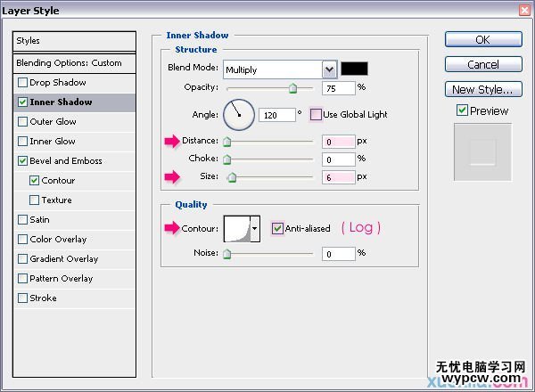Uncheck the Bevel and Emboss checkbox

coord(22,161)
